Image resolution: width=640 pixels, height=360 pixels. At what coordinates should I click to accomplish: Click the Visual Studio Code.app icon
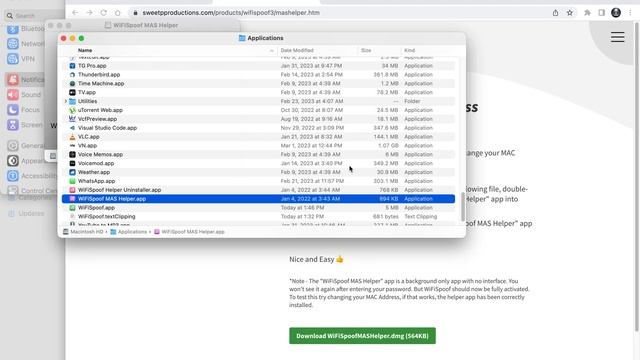click(x=72, y=128)
